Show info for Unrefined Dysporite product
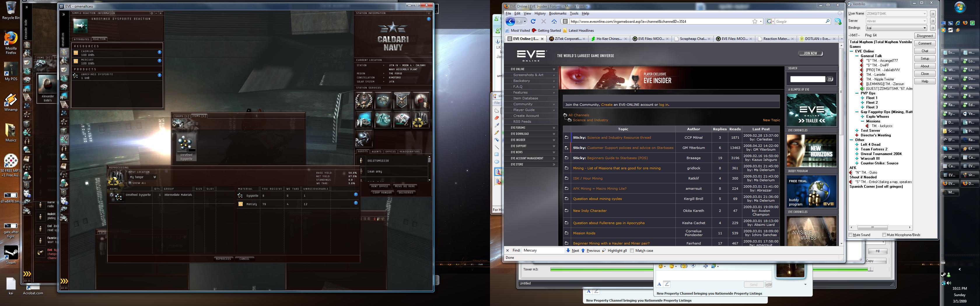The height and width of the screenshot is (306, 980). 160,75
